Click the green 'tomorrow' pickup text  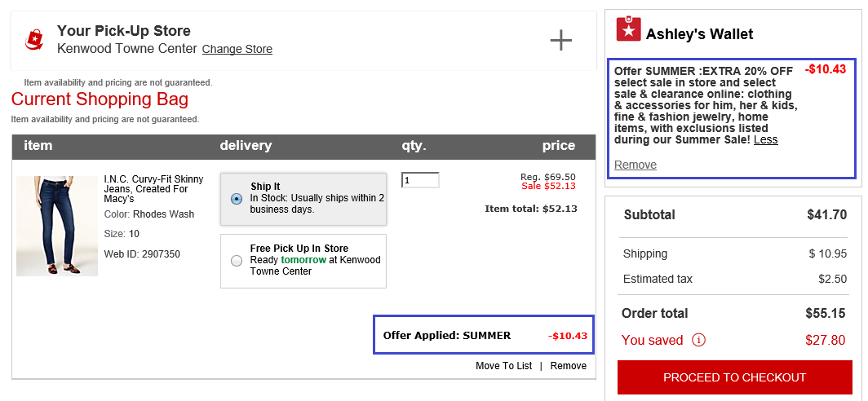pos(303,260)
